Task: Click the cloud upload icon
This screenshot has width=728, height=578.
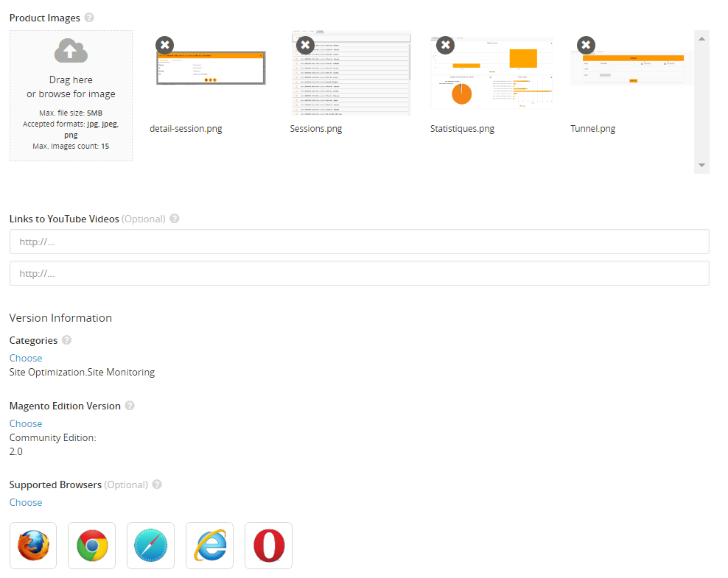Action: click(x=71, y=52)
